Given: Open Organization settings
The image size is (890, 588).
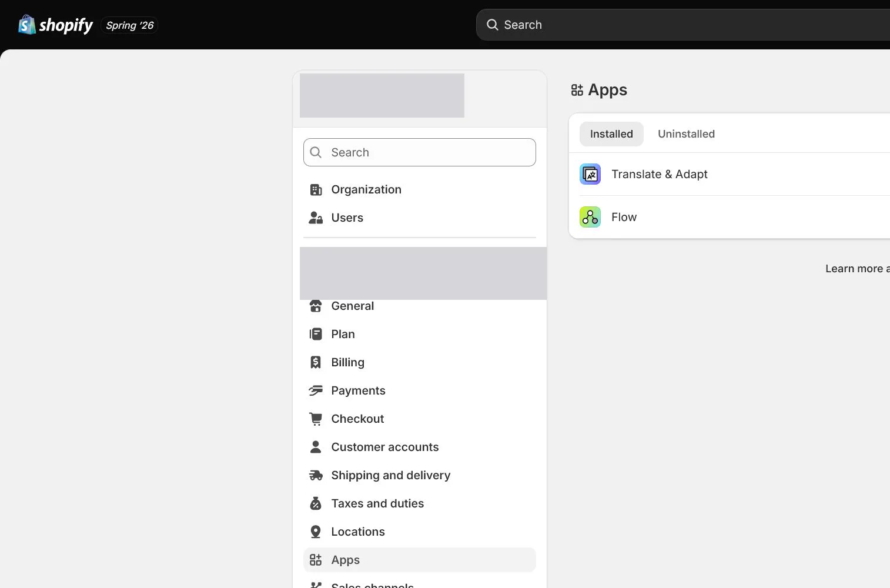Looking at the screenshot, I should tap(420, 189).
